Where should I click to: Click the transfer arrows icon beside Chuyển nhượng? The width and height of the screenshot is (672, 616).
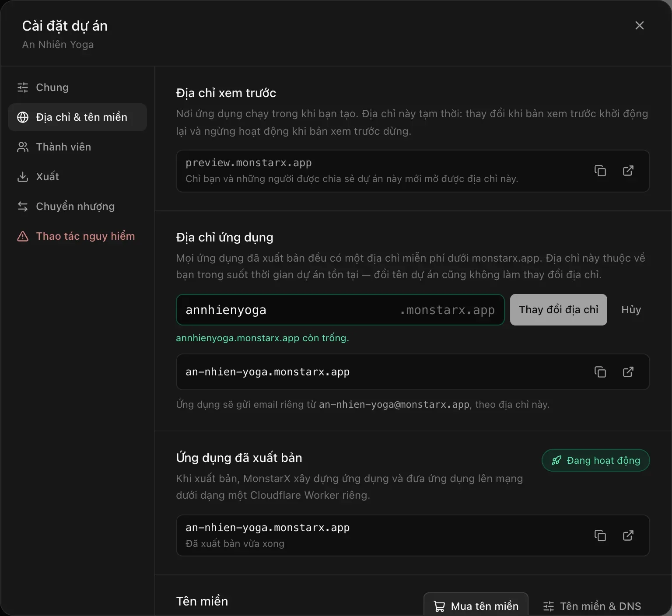pos(23,206)
